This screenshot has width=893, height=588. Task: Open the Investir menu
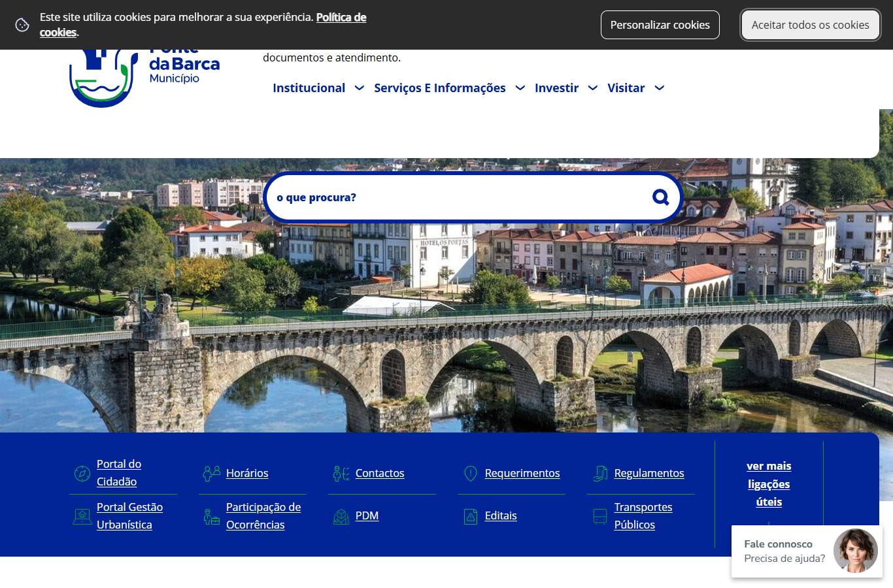click(556, 88)
